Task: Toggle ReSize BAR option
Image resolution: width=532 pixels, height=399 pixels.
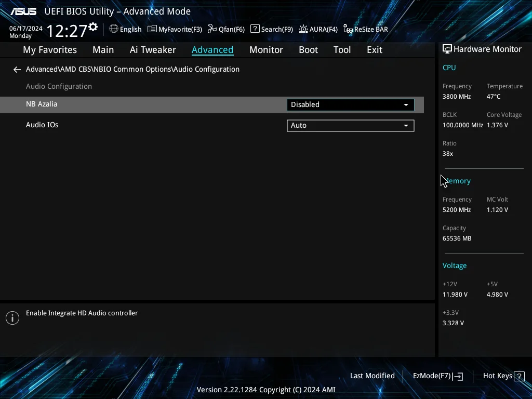Action: 366,29
